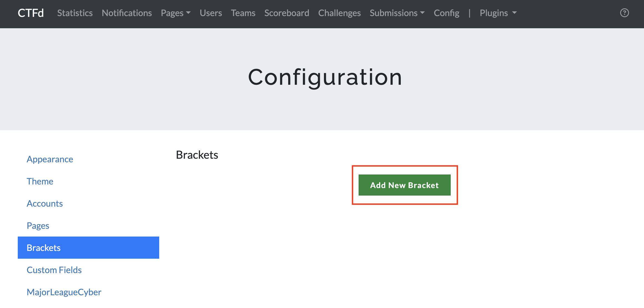Open the Accounts config section
The width and height of the screenshot is (644, 308).
point(45,204)
